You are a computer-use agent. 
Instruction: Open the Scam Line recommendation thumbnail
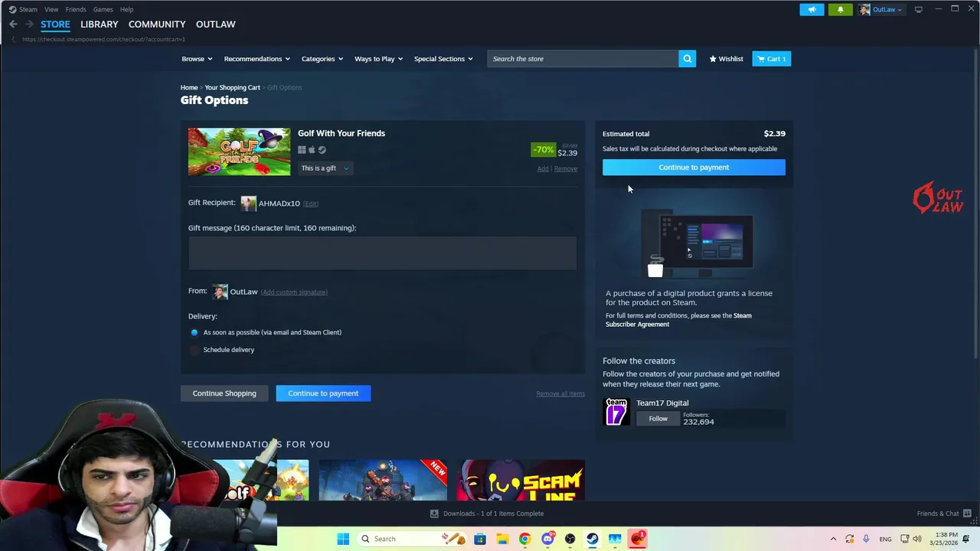[521, 481]
